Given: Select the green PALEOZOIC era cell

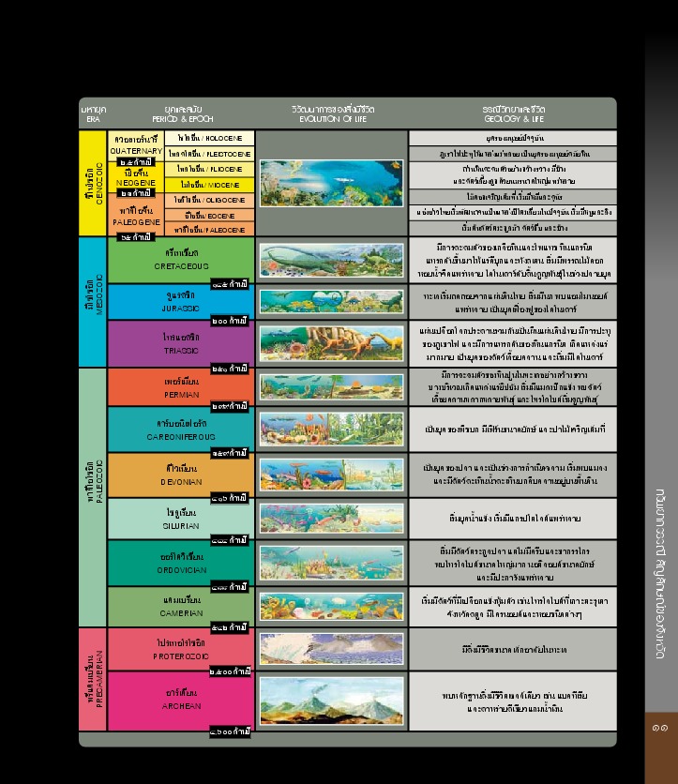Looking at the screenshot, I should [93, 497].
